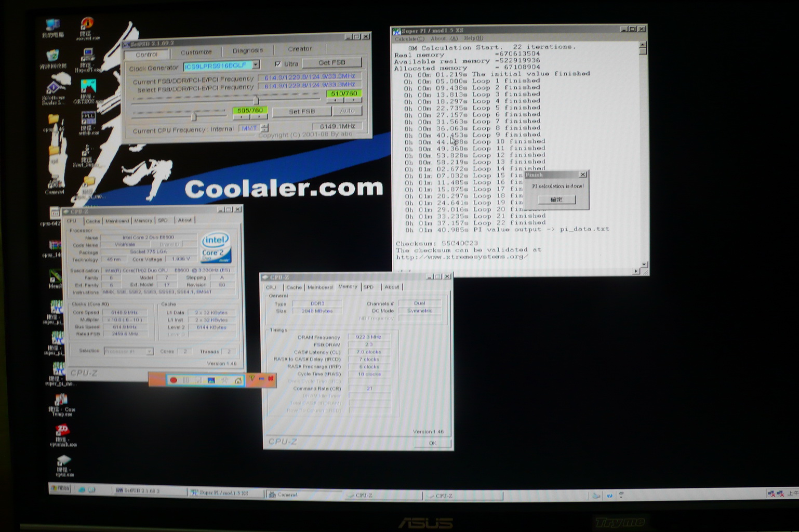Click the picture icon on floating toolbar
This screenshot has height=532, width=799.
(211, 380)
